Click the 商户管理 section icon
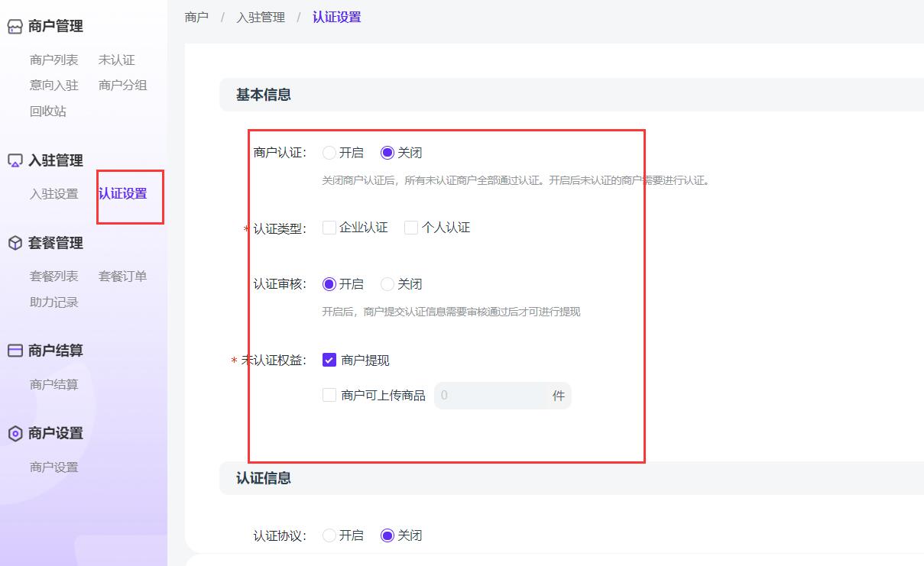Image resolution: width=924 pixels, height=566 pixels. [15, 27]
